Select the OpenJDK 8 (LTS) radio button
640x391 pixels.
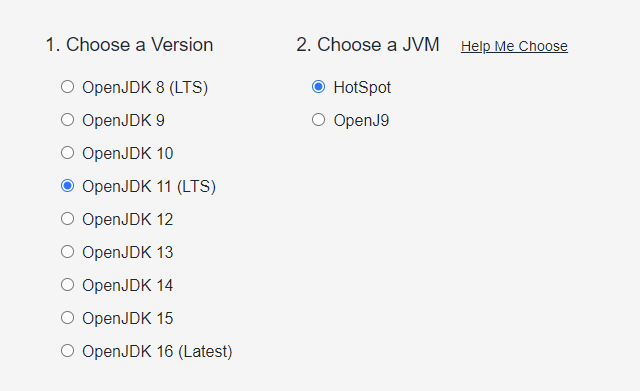[x=67, y=87]
